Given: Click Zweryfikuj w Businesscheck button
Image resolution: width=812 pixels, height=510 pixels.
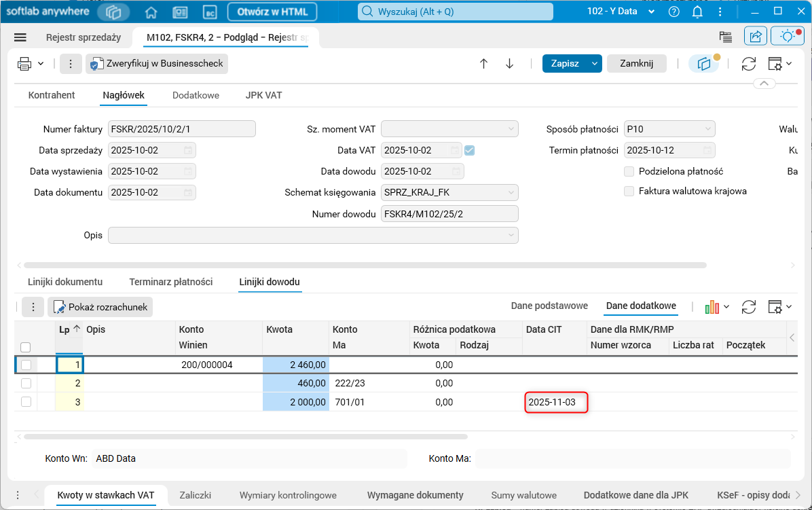Looking at the screenshot, I should pyautogui.click(x=156, y=64).
